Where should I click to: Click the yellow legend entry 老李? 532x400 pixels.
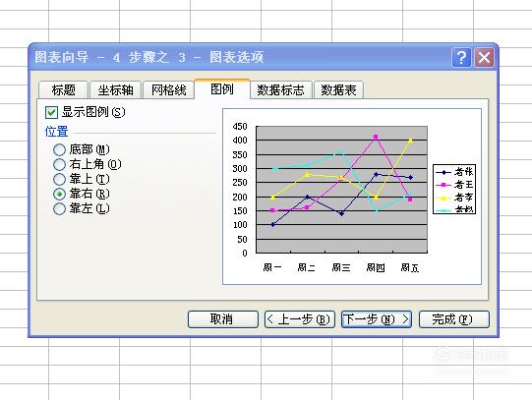point(454,198)
